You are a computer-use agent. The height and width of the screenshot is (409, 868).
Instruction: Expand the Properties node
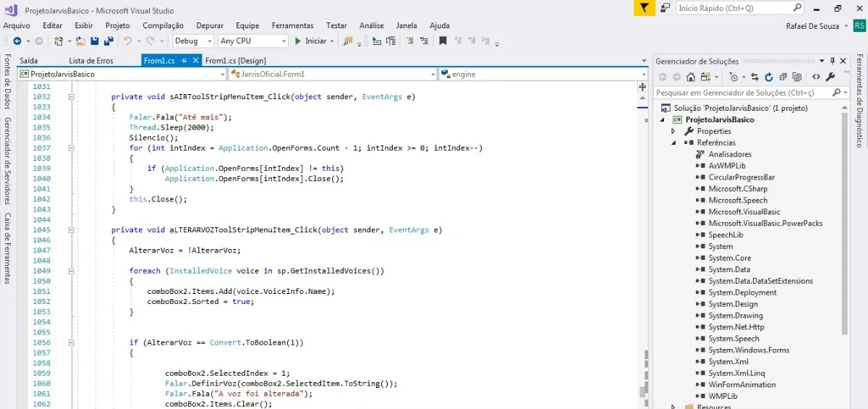673,131
